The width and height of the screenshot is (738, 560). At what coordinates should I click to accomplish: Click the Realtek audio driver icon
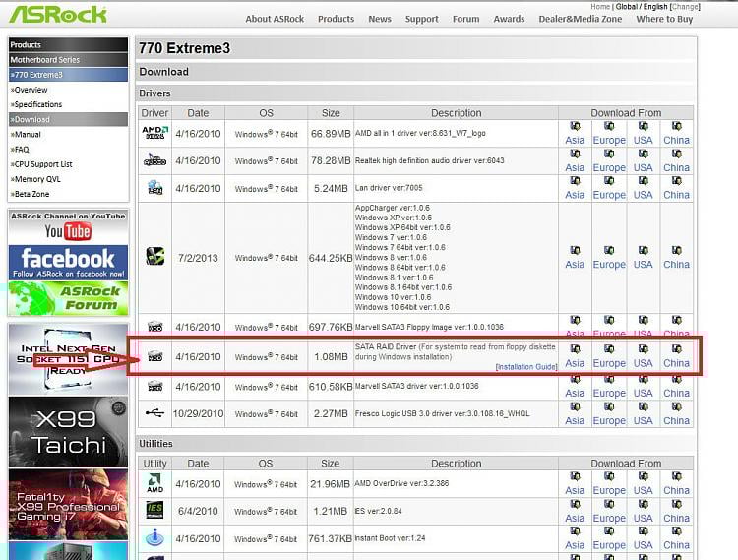click(154, 160)
